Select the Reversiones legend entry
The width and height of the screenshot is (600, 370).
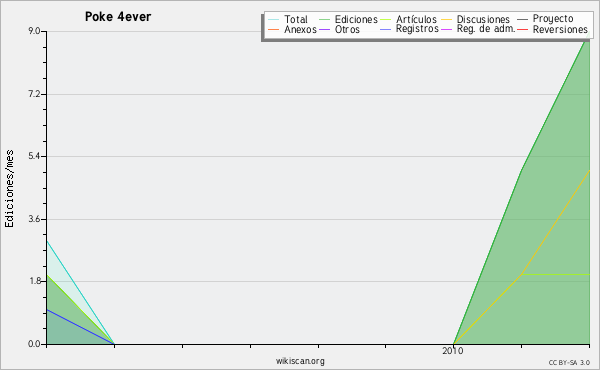[560, 29]
